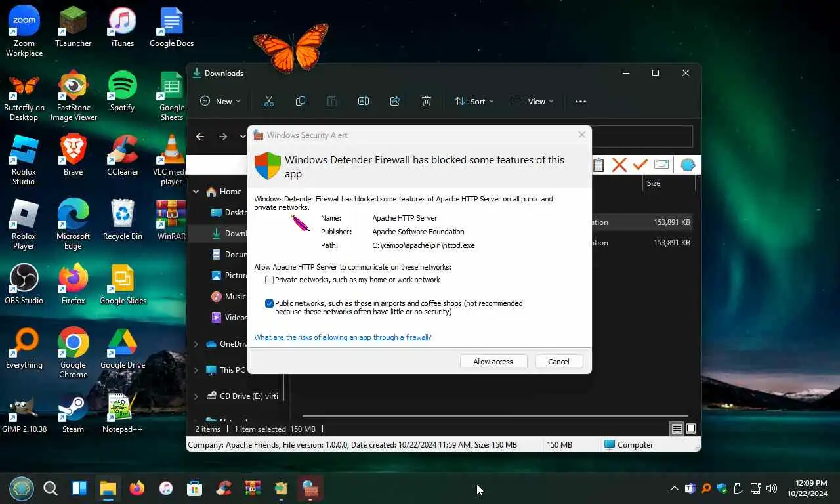Expand the OneDrive tree node
840x504 pixels.
pos(196,343)
